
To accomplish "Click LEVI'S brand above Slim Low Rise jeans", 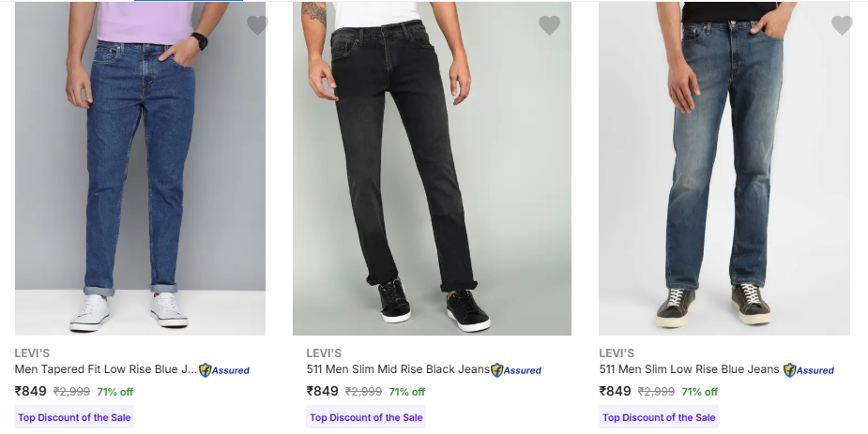I will point(617,353).
